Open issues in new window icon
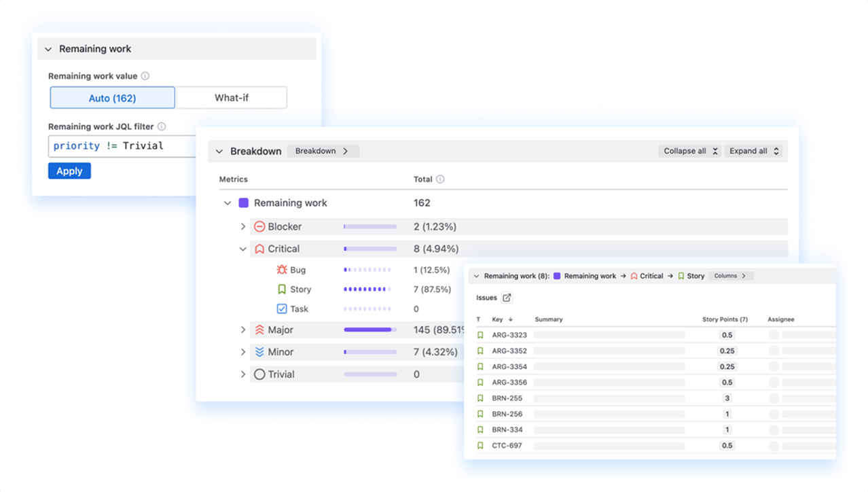Screen dimensions: 868x492 507,298
